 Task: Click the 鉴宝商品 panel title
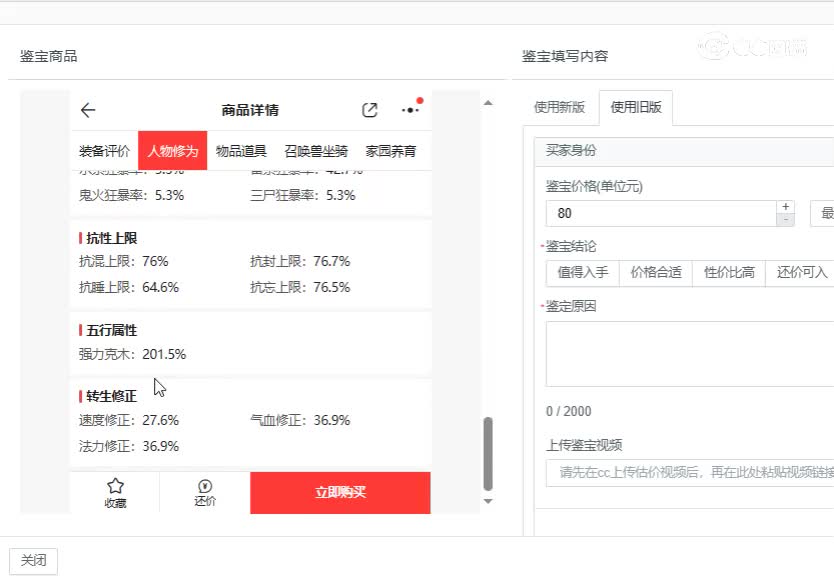[48, 56]
